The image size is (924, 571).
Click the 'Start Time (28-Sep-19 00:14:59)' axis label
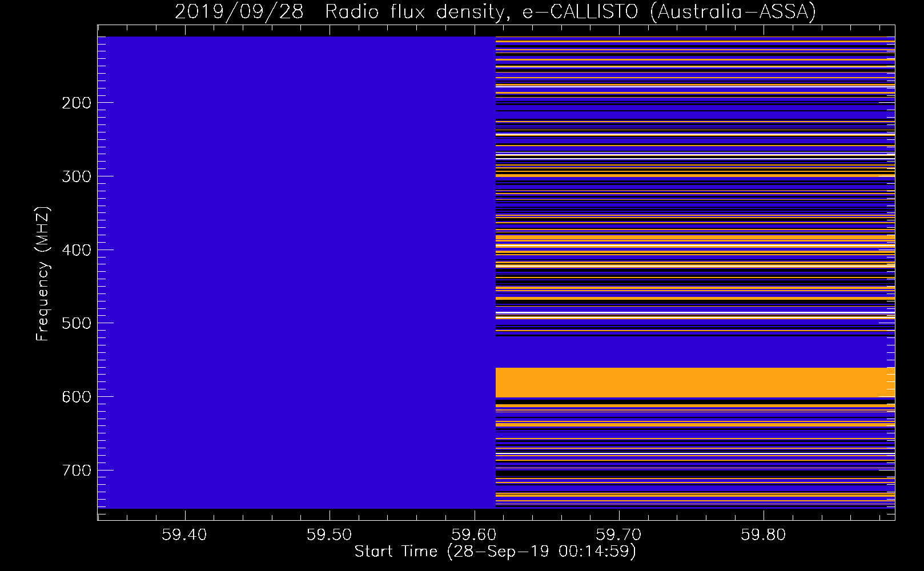495,552
